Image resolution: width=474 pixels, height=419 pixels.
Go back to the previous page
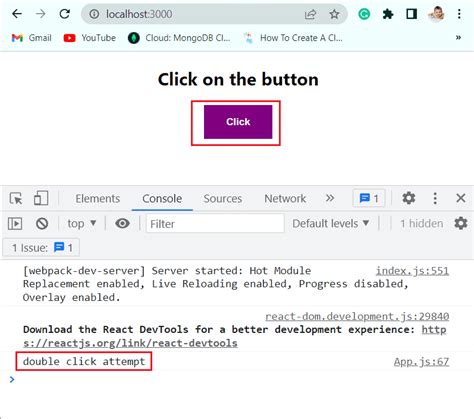pyautogui.click(x=17, y=14)
